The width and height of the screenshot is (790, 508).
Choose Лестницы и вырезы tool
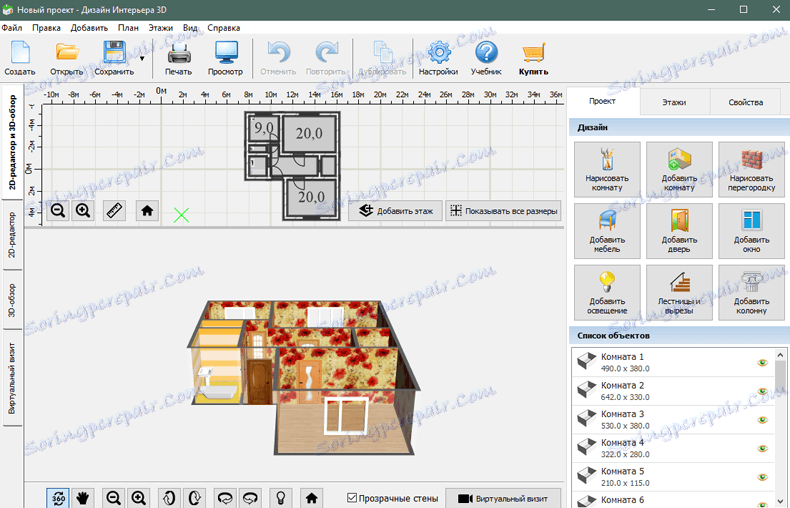(x=679, y=293)
